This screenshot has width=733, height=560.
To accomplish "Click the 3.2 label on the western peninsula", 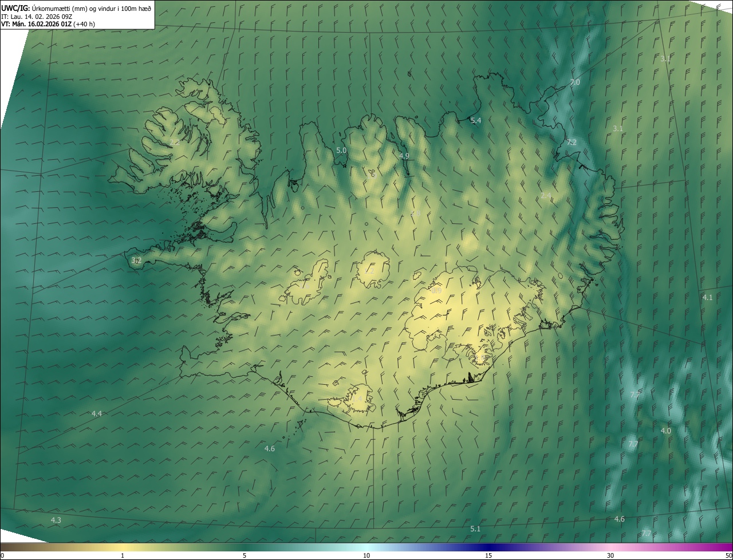I will (136, 261).
